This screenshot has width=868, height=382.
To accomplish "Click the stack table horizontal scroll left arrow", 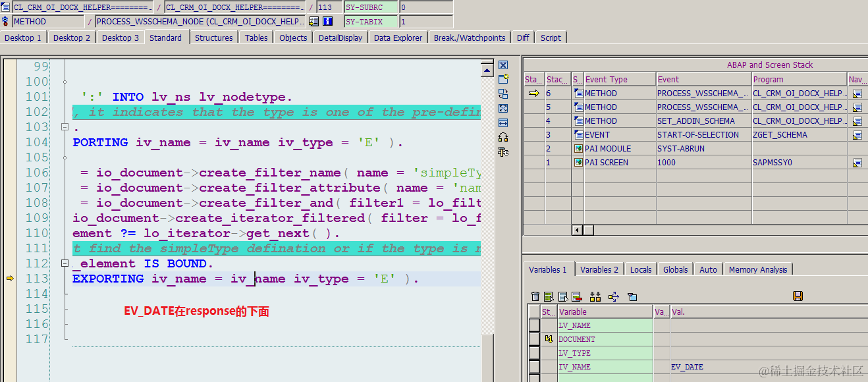I will [577, 230].
